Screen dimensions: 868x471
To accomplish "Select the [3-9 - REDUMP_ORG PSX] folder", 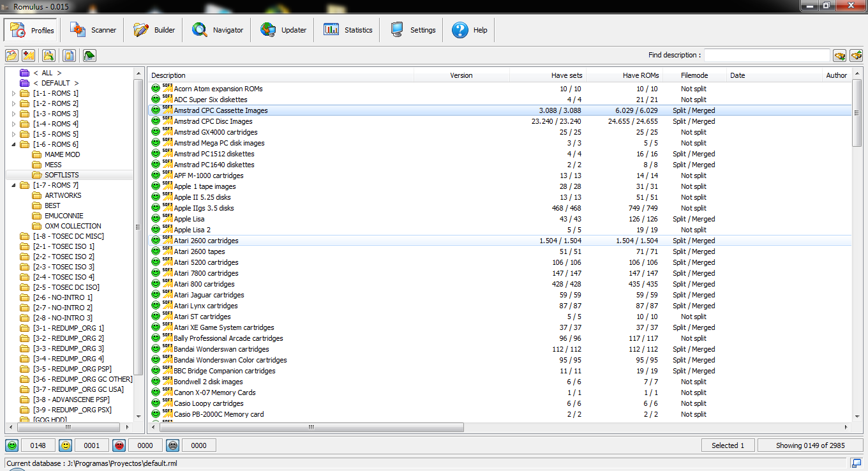I will (72, 410).
